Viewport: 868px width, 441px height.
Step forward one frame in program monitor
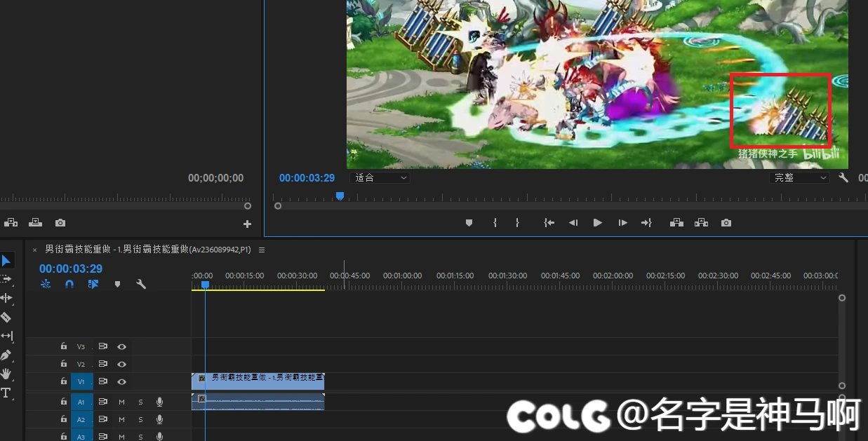click(622, 223)
